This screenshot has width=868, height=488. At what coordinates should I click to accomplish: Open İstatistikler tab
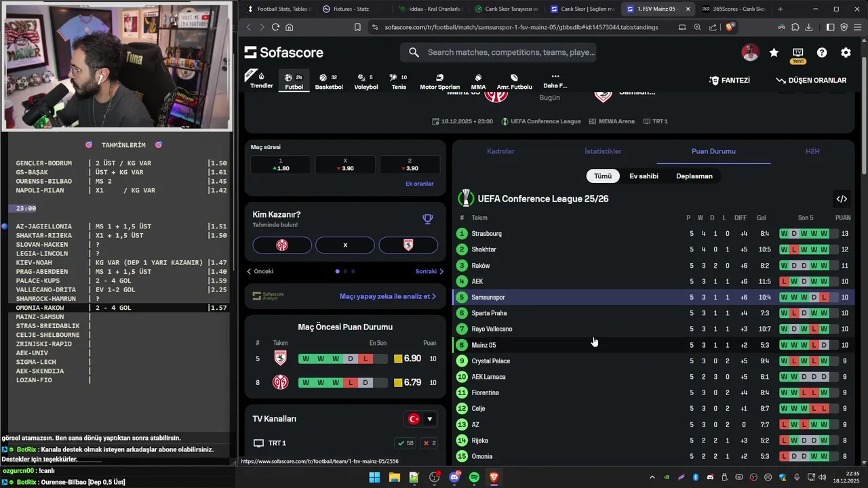pyautogui.click(x=603, y=151)
